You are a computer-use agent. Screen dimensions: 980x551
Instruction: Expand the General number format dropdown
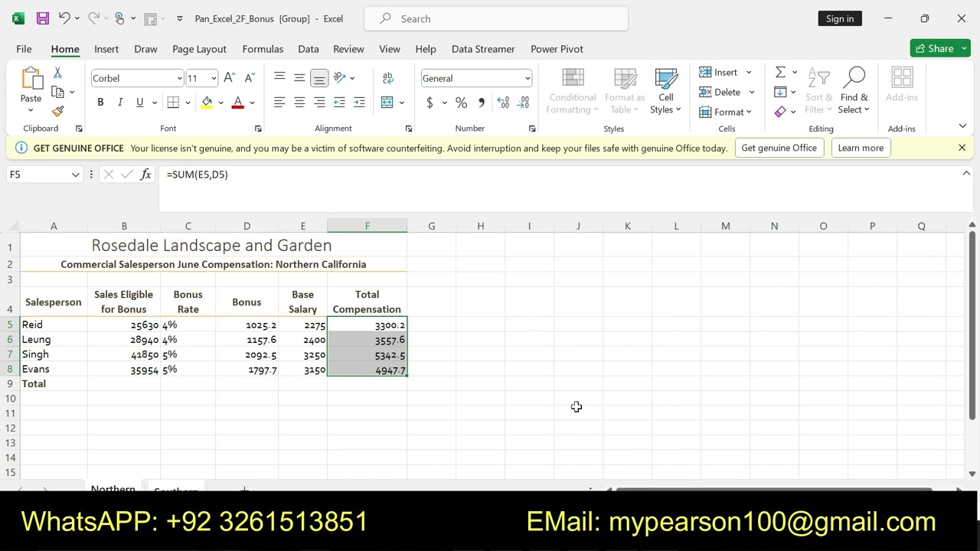528,78
